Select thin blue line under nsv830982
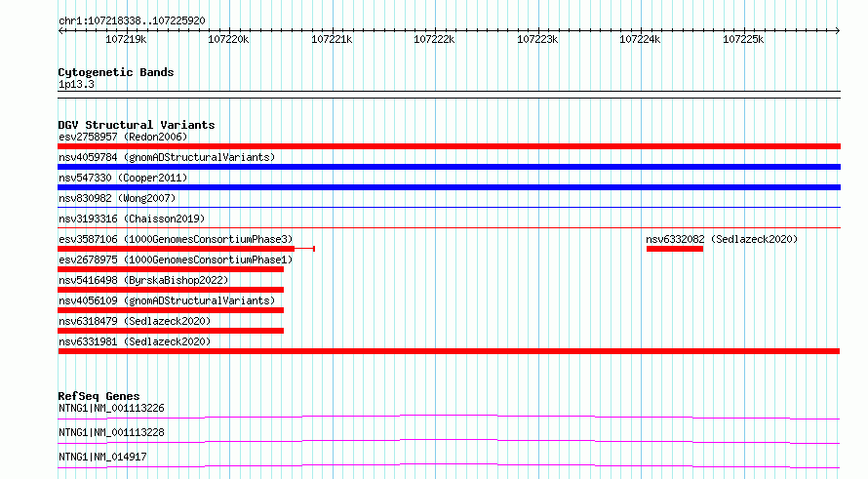 coord(449,207)
